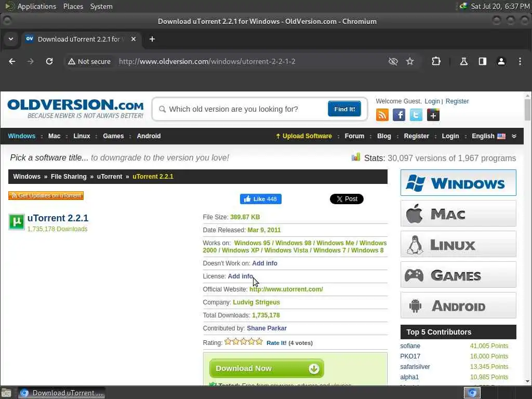Click the magnifier icon in the search box

(162, 109)
